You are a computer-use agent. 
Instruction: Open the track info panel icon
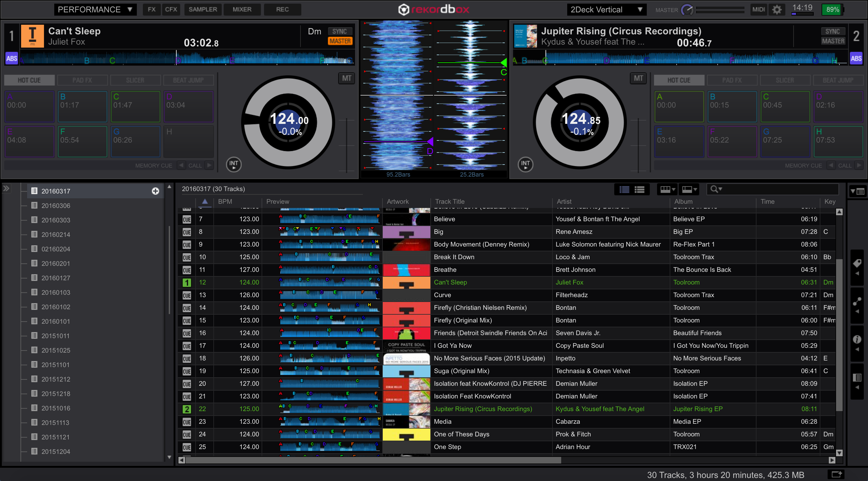click(857, 340)
